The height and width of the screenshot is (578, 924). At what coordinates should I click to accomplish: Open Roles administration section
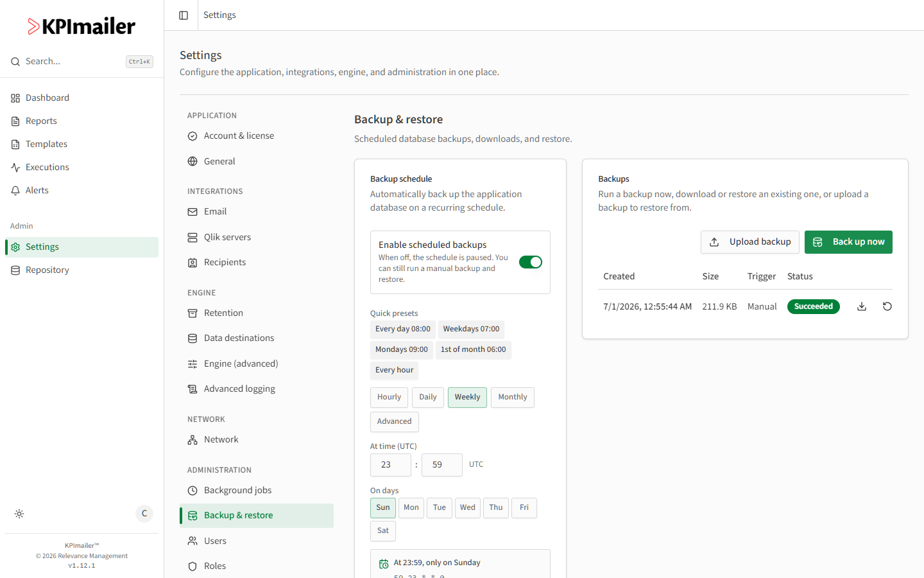257,566
